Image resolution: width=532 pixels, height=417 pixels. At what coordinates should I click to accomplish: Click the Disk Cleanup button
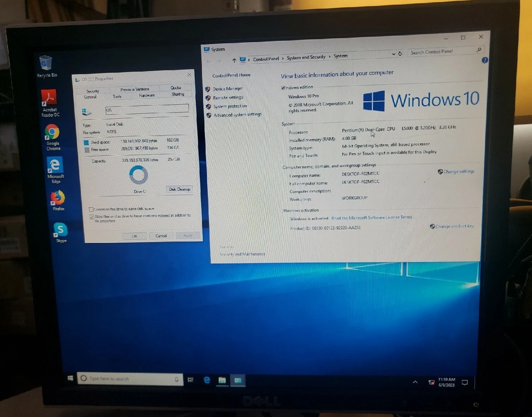180,189
